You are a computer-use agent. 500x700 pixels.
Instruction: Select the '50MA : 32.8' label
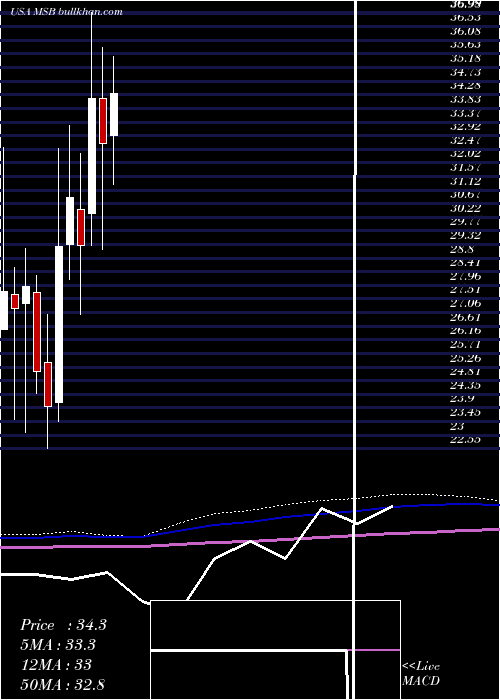click(62, 685)
